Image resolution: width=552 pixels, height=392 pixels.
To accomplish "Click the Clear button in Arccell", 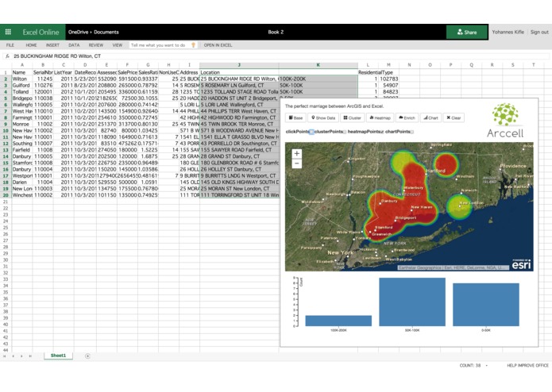I will (x=454, y=117).
